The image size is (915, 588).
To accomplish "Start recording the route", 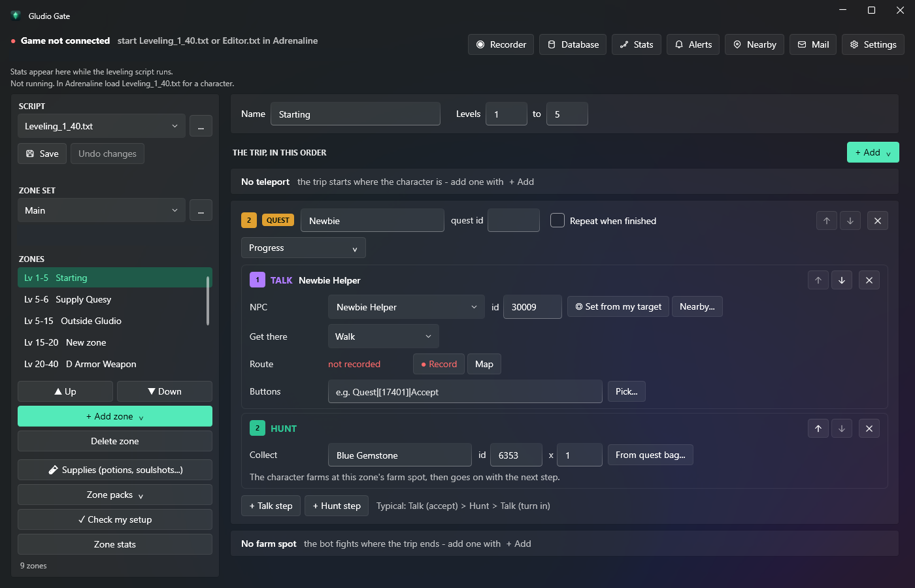I will coord(439,364).
